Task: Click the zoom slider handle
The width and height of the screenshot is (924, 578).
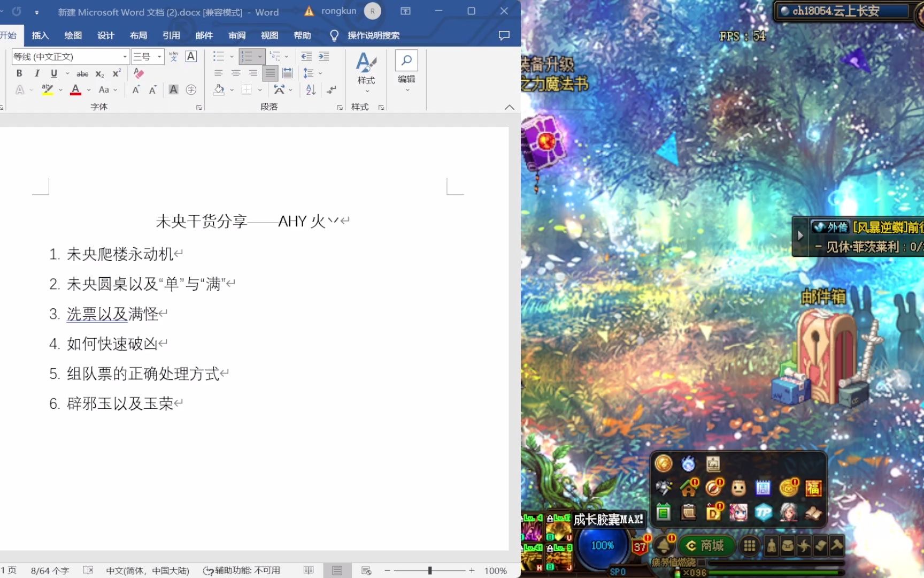Action: (430, 571)
